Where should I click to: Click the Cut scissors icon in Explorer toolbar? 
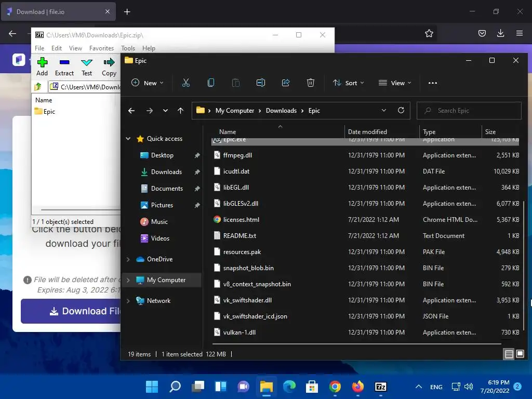186,83
